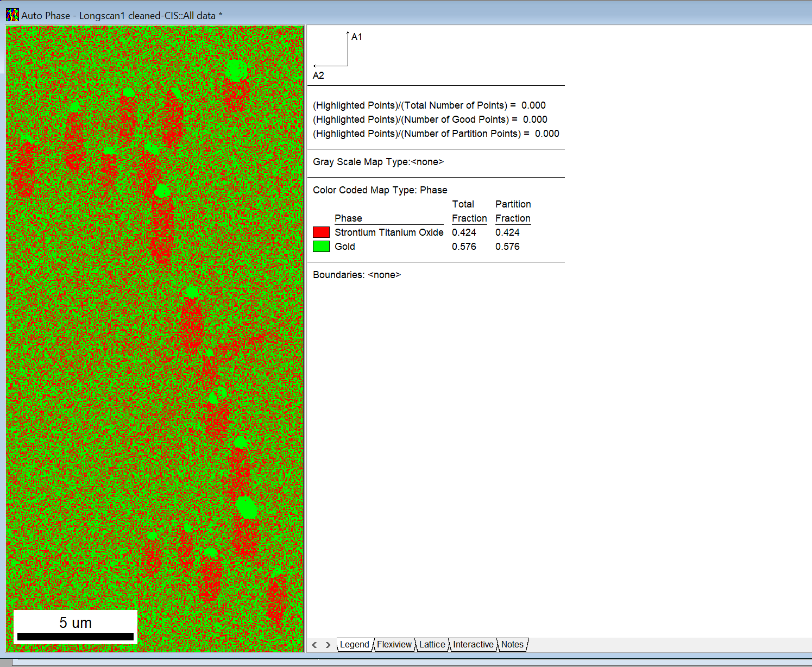Viewport: 812px width, 667px height.
Task: Click the Gold phase name label
Action: coord(345,246)
